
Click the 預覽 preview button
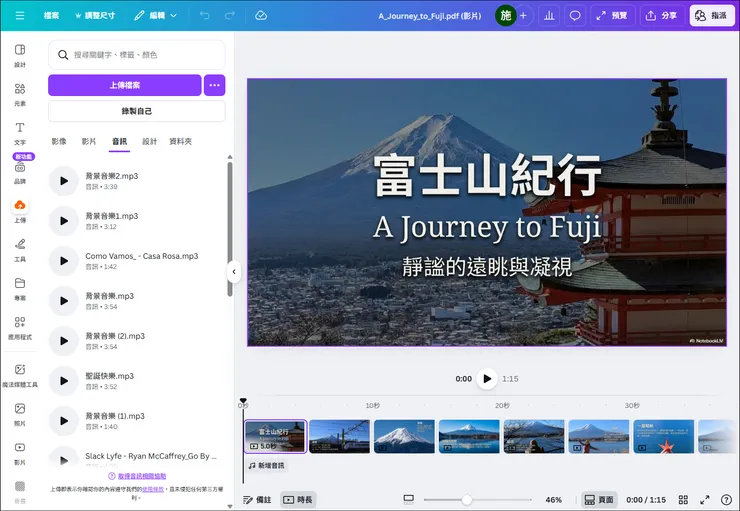[612, 16]
